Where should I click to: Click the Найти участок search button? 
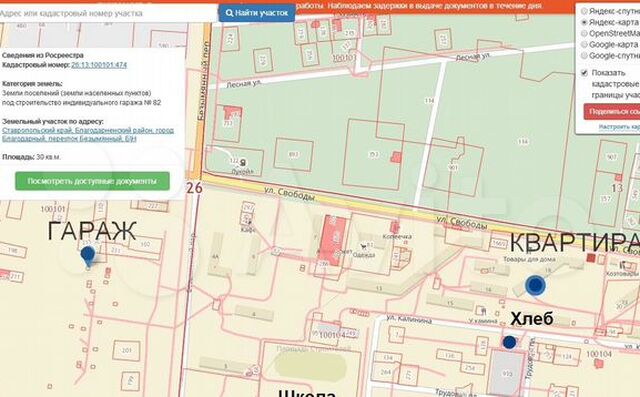257,13
